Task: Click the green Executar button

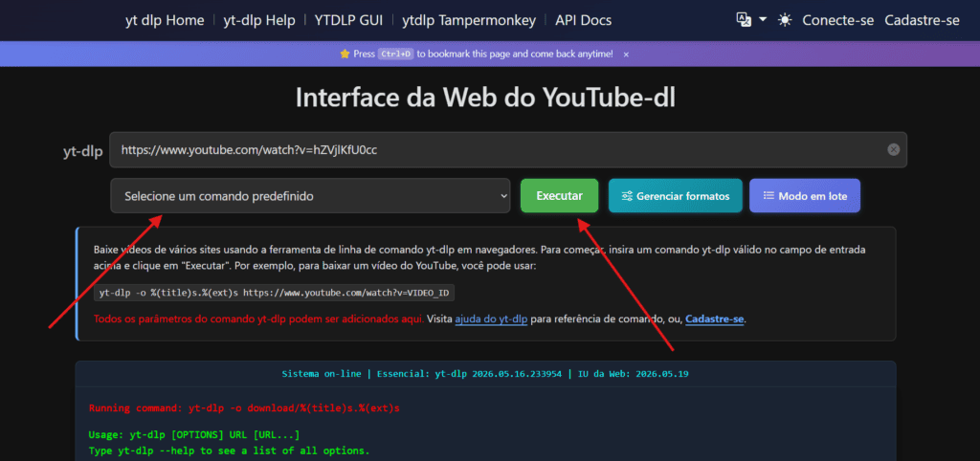Action: tap(559, 195)
